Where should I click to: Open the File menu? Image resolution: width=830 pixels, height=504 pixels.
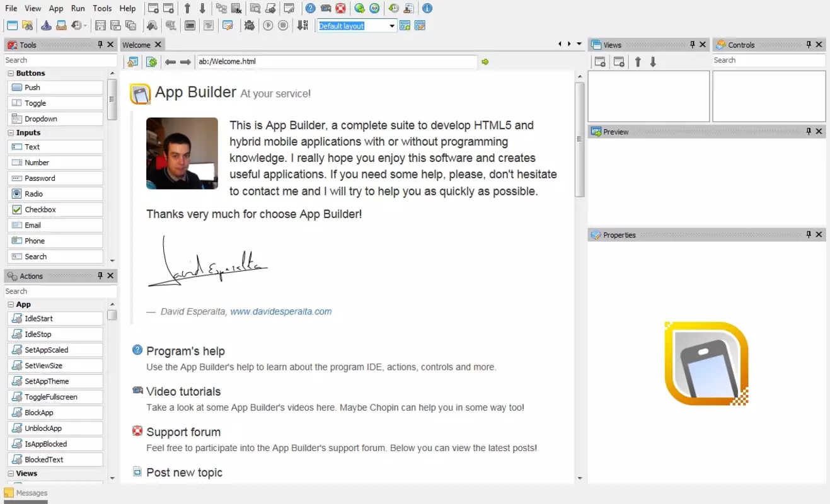tap(11, 9)
